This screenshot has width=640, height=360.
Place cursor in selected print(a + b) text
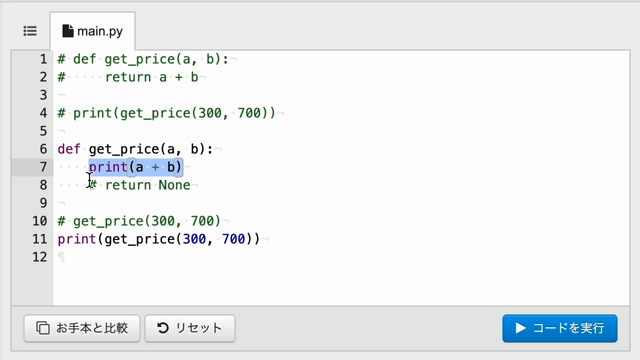coord(136,167)
